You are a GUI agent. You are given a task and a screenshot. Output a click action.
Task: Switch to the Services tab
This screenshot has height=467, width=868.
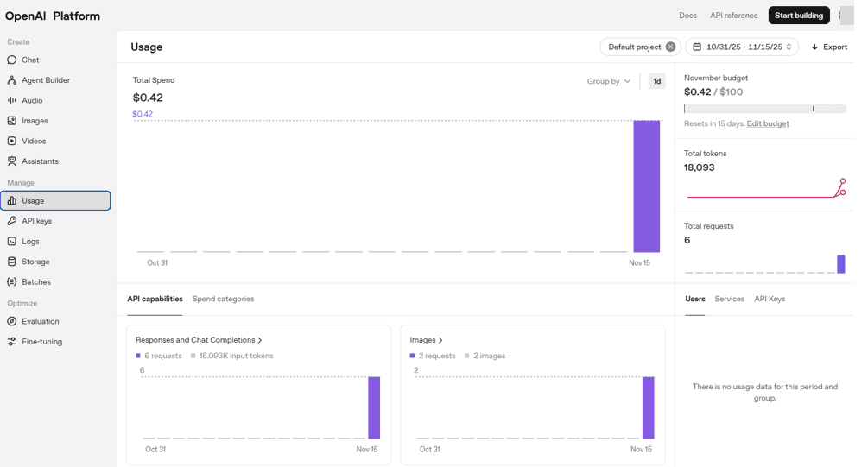tap(729, 299)
